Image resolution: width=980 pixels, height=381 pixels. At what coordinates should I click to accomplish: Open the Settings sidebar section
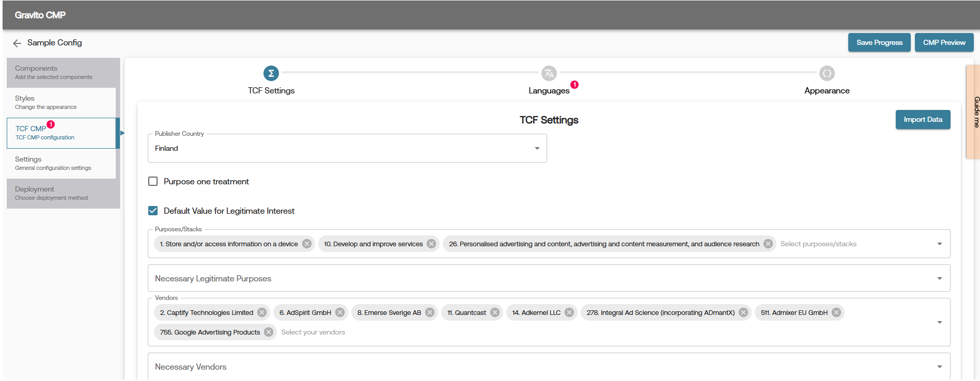(61, 163)
